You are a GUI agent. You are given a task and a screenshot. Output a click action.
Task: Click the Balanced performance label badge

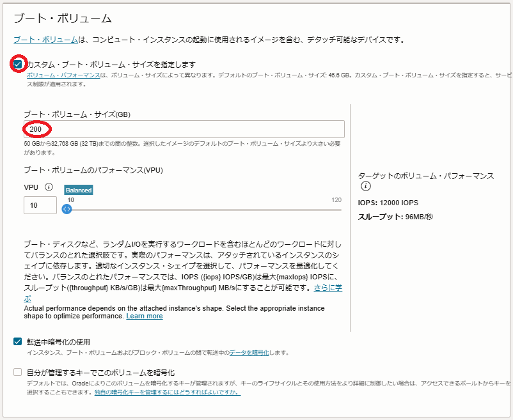[78, 190]
